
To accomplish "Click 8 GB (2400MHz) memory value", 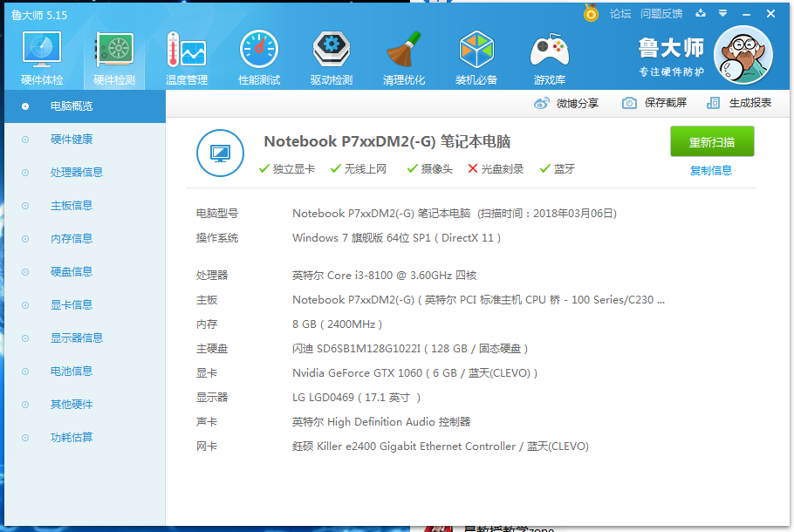I will click(338, 324).
